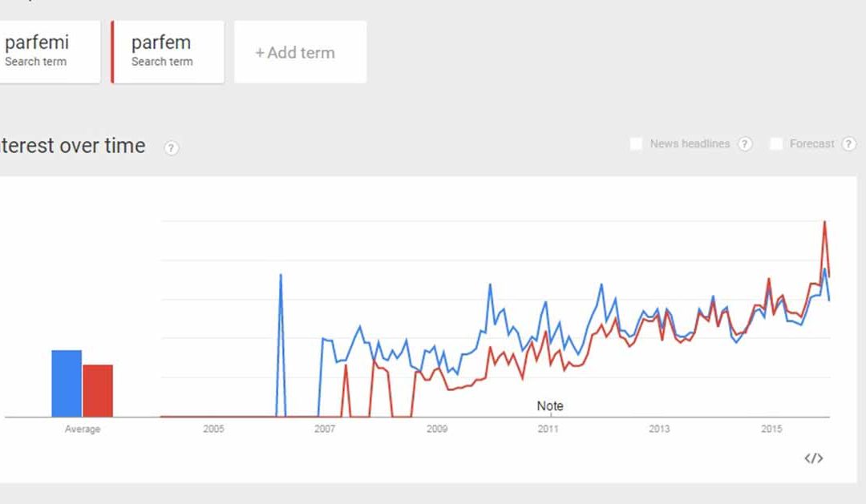Click the 2007 axis label
The height and width of the screenshot is (504, 866).
pos(325,429)
